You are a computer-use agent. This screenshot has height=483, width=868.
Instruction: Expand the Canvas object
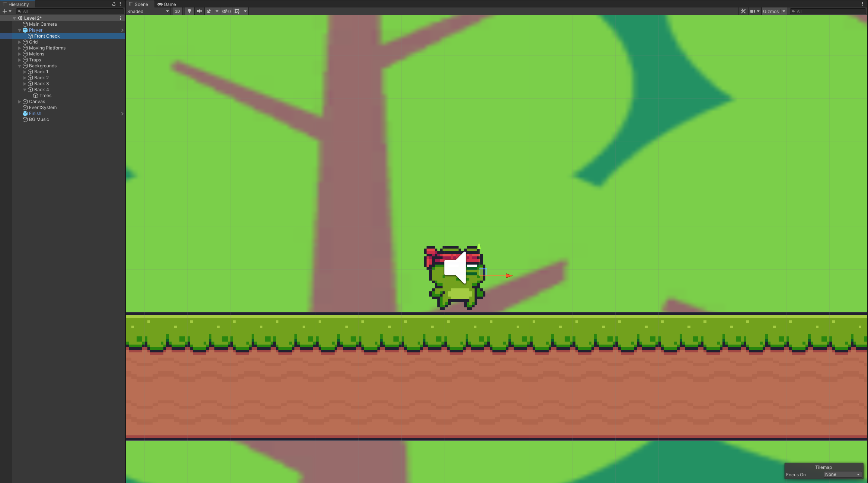pos(19,102)
